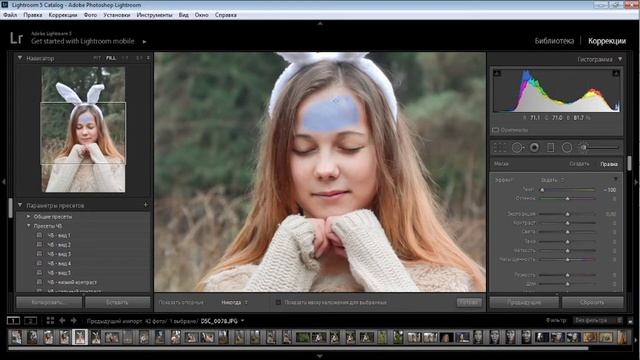Screen dimensions: 640x360
Task: Click the Сбросить button
Action: 592,302
